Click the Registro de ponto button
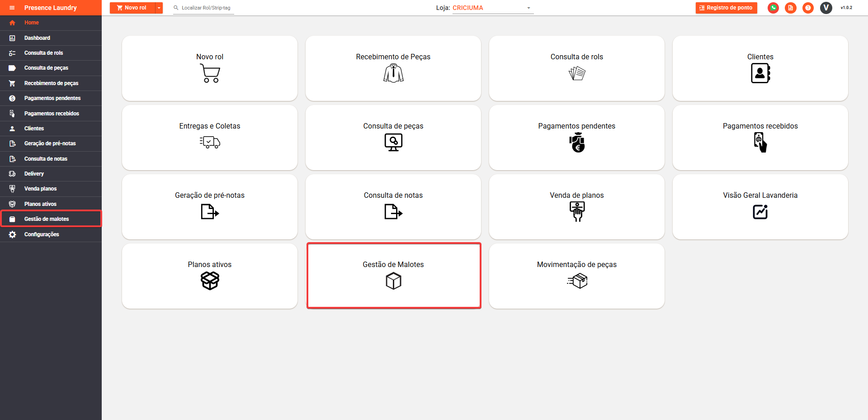 tap(726, 8)
